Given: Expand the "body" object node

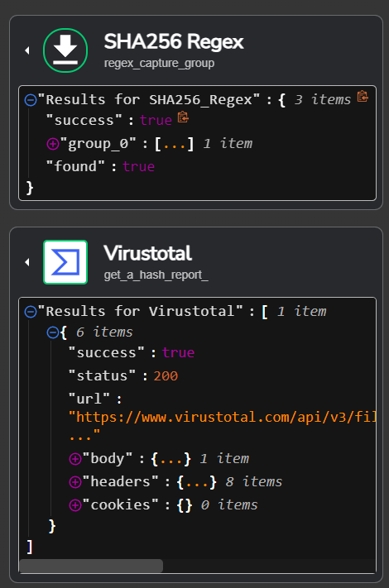Looking at the screenshot, I should click(x=75, y=459).
